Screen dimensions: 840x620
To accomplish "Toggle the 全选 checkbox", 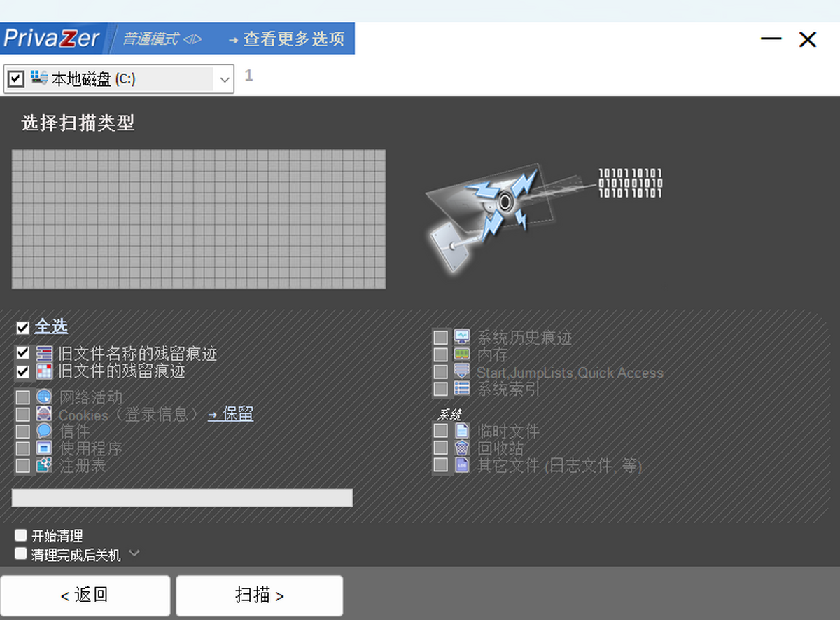I will click(x=23, y=327).
